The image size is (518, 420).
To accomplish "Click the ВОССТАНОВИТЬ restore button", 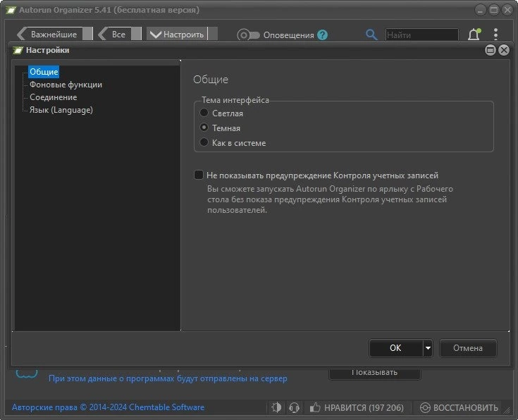I will pos(459,407).
